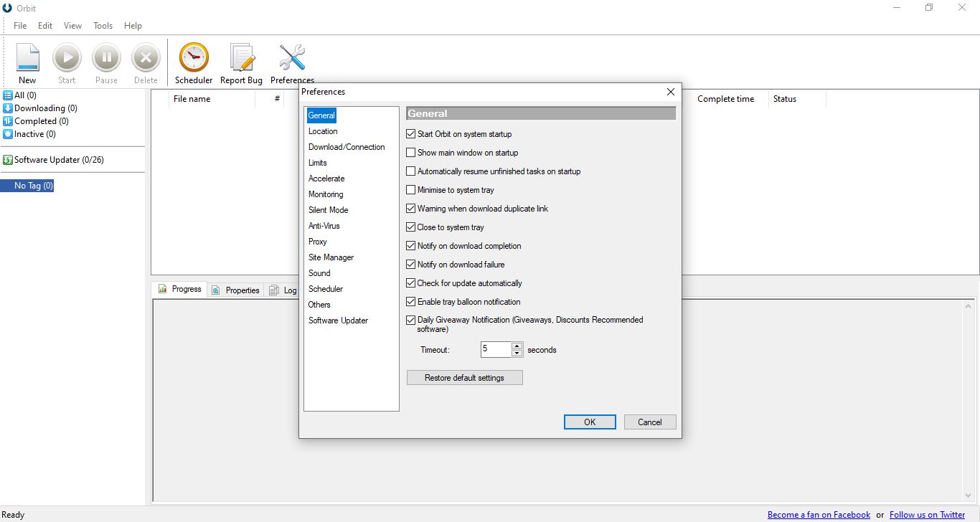Screen dimensions: 980x522
Task: Select Site Manager preferences category
Action: (331, 257)
